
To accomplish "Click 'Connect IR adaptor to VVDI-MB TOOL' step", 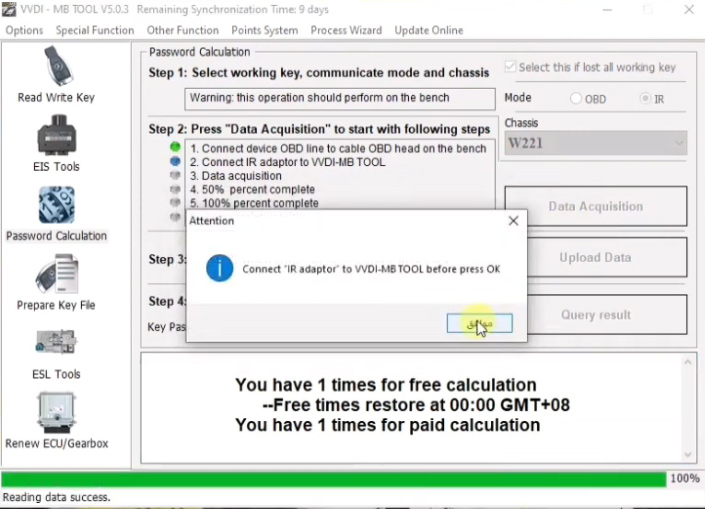I will tap(287, 162).
